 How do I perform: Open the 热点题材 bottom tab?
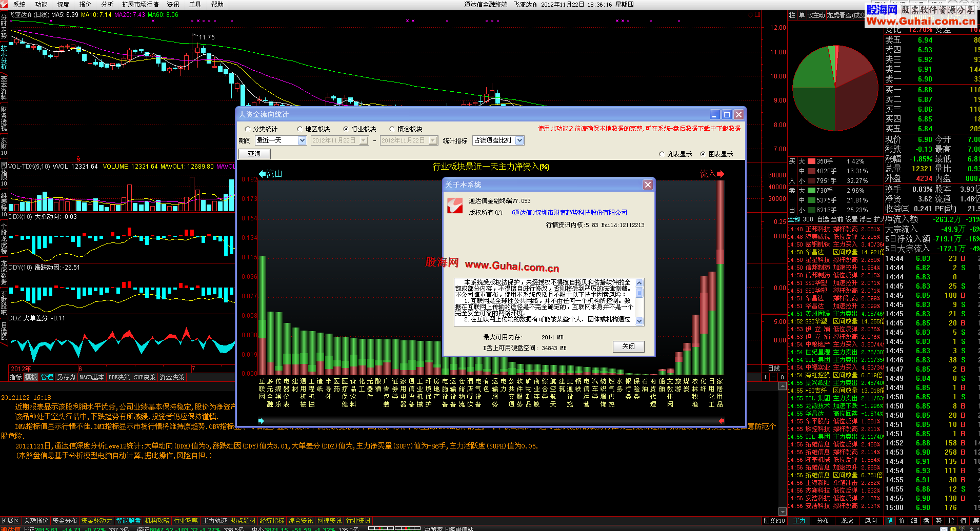[243, 521]
